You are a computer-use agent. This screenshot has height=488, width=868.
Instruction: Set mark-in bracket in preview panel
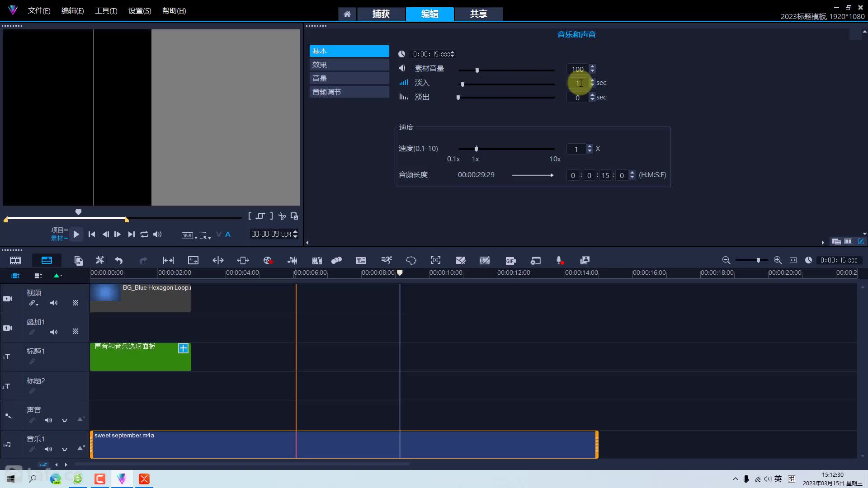pos(250,216)
